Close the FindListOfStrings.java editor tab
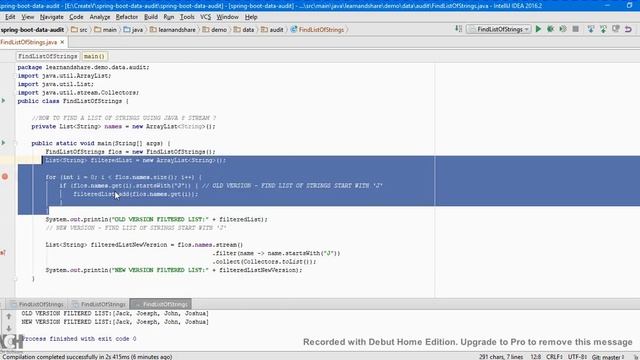Screen dimensions: 640x360 [62, 42]
